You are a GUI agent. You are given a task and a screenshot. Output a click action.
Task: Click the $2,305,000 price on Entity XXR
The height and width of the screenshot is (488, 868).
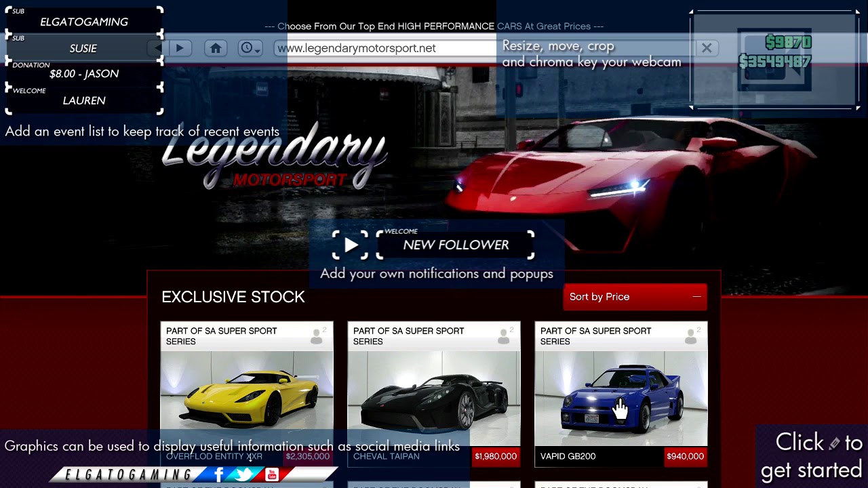point(307,456)
